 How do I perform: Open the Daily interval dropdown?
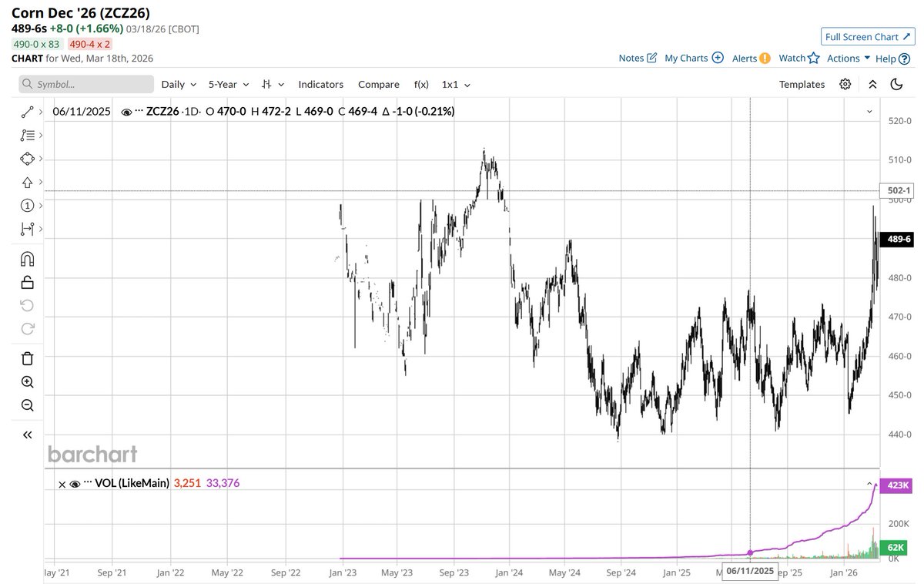click(x=179, y=84)
